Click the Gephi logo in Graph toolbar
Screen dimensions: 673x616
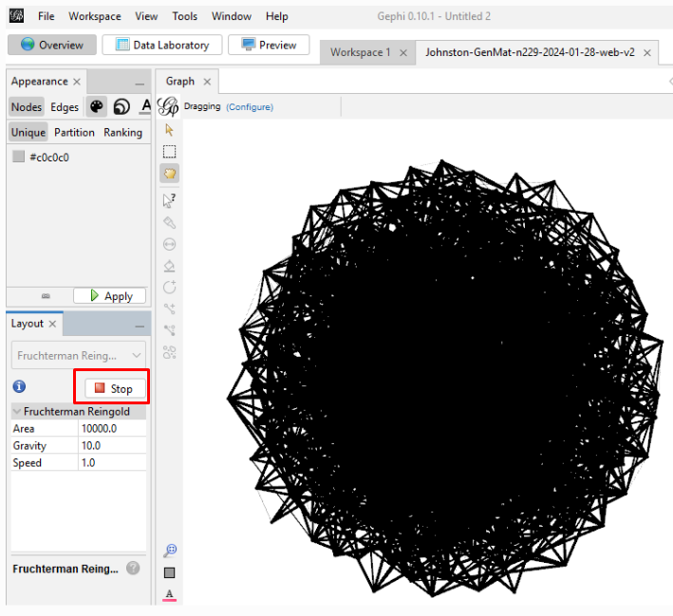pyautogui.click(x=168, y=106)
